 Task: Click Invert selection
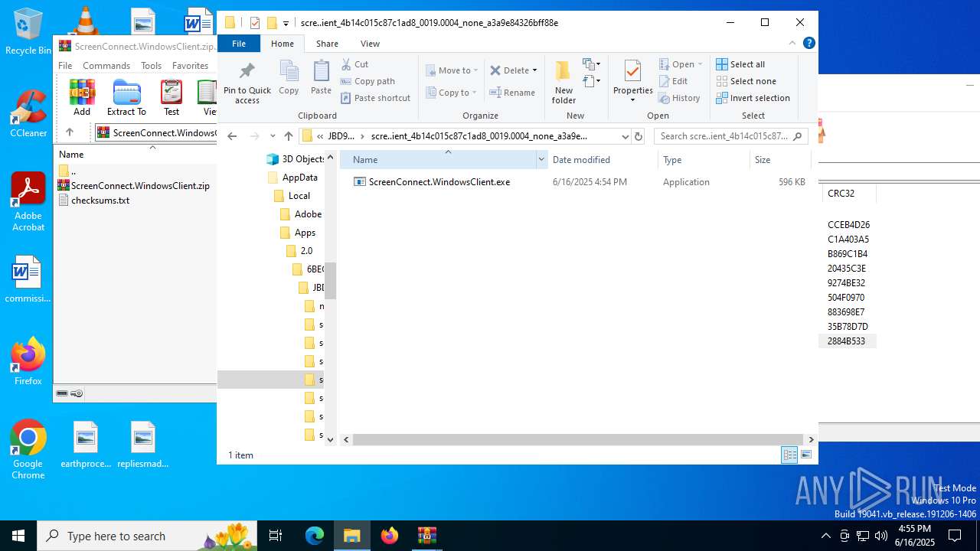[x=753, y=98]
